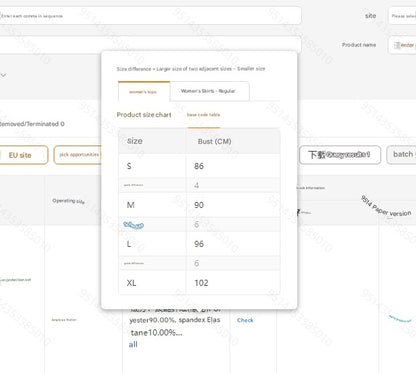The width and height of the screenshot is (416, 373).
Task: Select the bust value 96
Action: [x=199, y=244]
